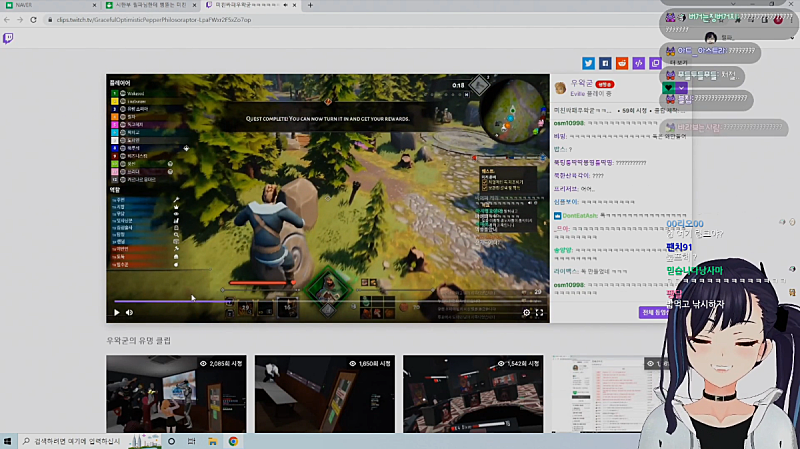Click the purple full-video button below chat

(x=654, y=312)
